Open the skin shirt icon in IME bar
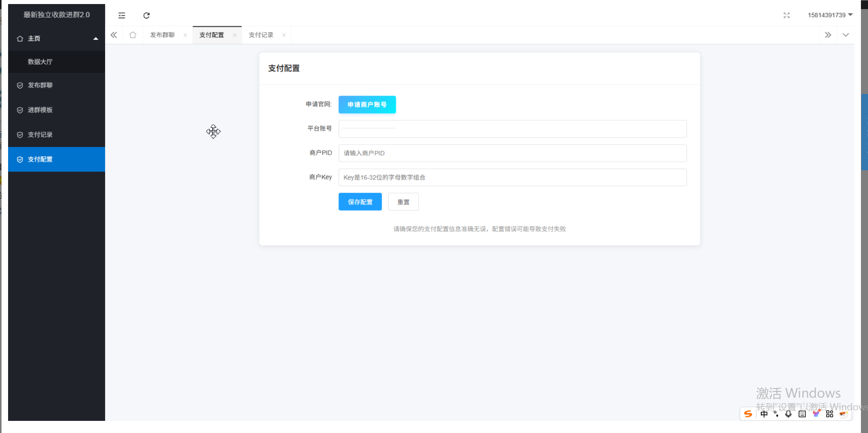The width and height of the screenshot is (868, 433). [x=816, y=414]
